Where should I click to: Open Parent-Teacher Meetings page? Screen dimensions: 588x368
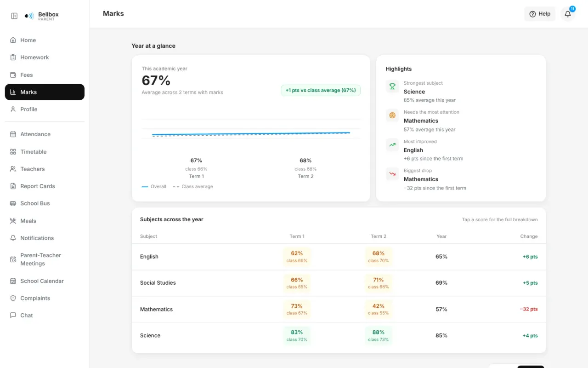point(45,259)
